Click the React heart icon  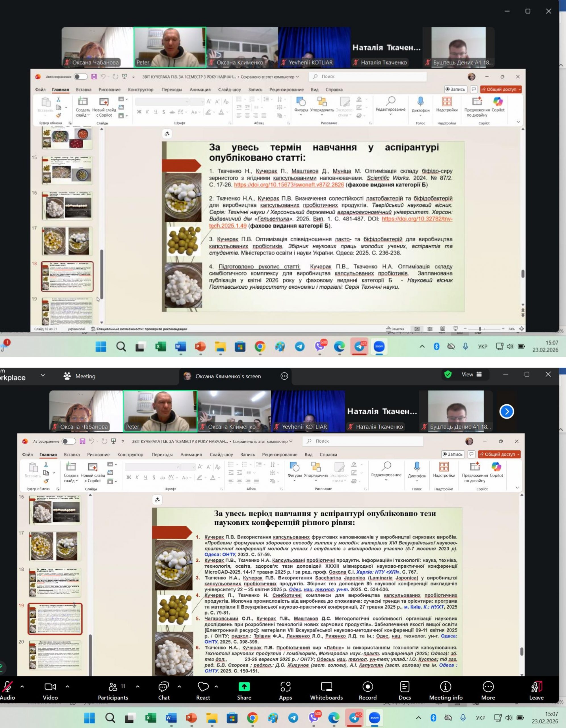coord(203,687)
